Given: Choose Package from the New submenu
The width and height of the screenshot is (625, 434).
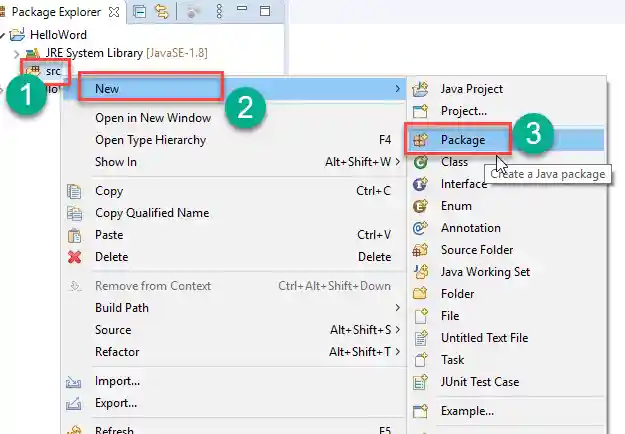Looking at the screenshot, I should 462,140.
